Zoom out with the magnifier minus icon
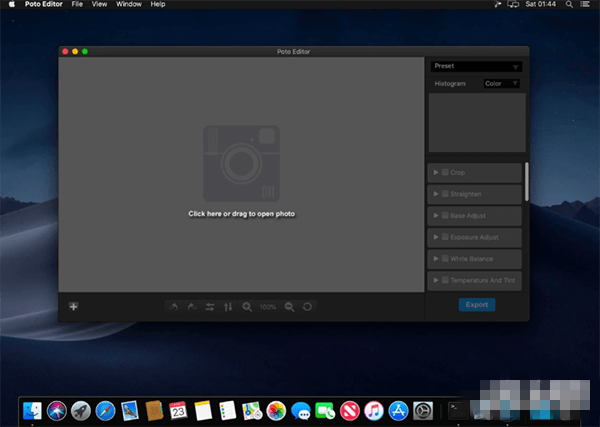 coord(289,306)
